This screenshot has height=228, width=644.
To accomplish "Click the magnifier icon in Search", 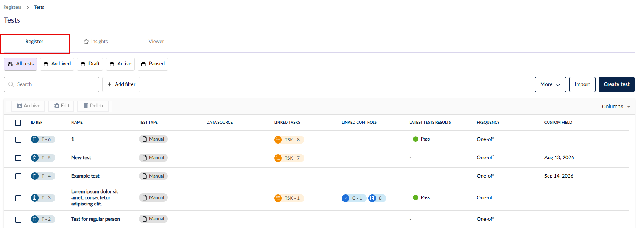I will [11, 84].
